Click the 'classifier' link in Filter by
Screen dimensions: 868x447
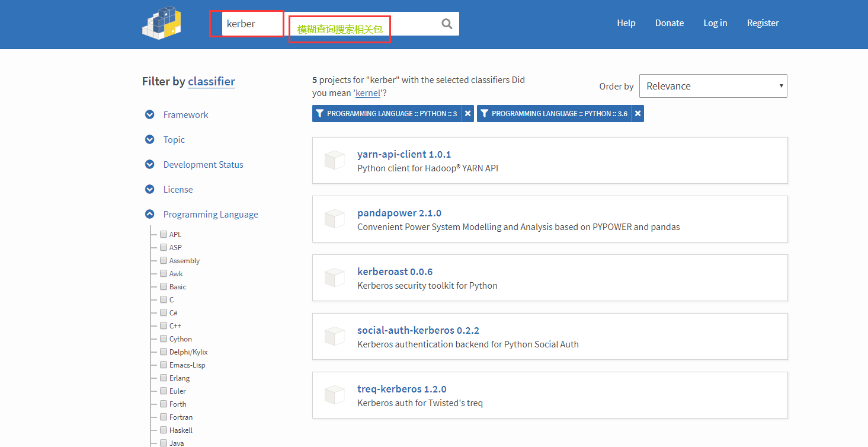(x=212, y=81)
